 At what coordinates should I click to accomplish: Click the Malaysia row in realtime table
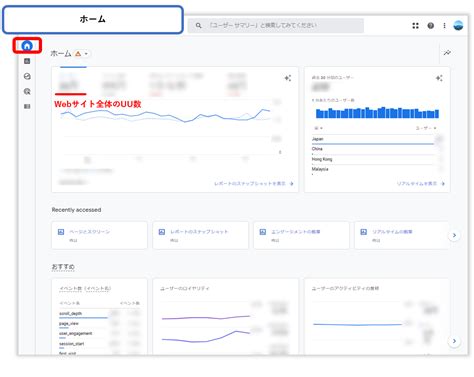click(377, 170)
